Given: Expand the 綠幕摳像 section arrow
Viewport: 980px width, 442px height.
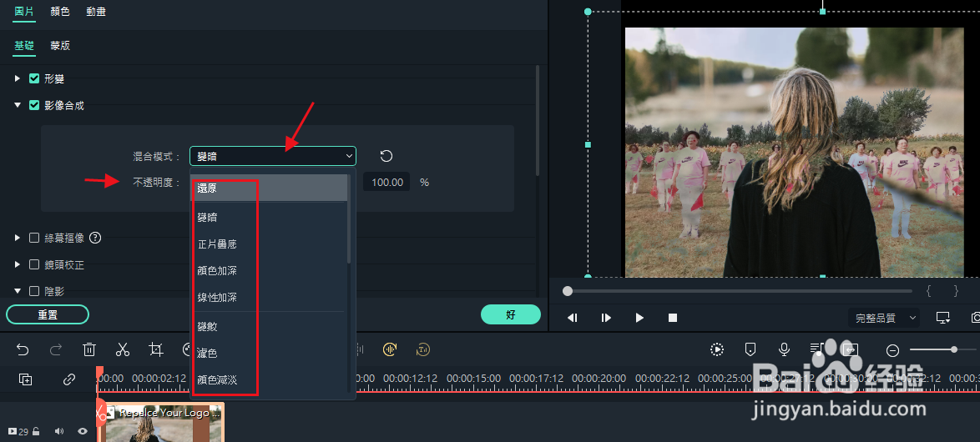Looking at the screenshot, I should [18, 237].
